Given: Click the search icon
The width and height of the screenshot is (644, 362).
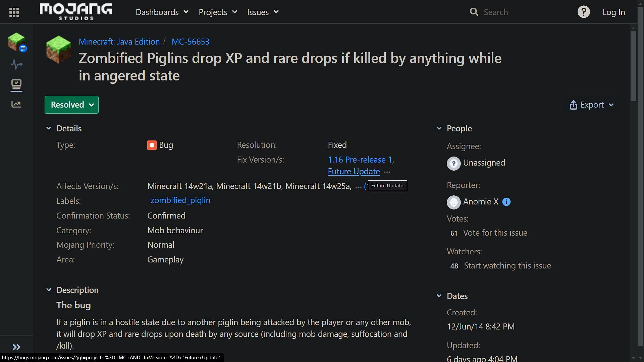Looking at the screenshot, I should pyautogui.click(x=475, y=12).
